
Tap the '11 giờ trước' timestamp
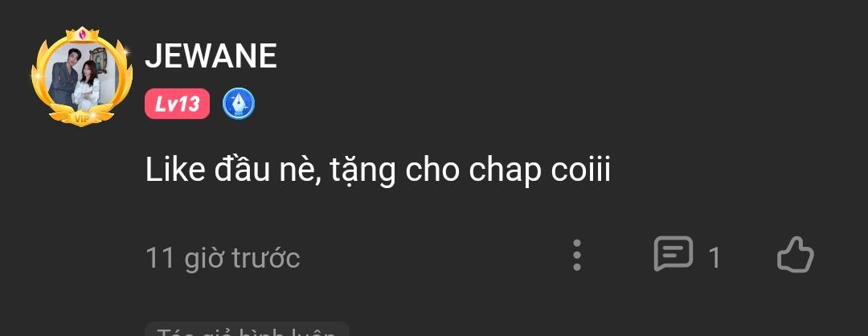pos(223,258)
